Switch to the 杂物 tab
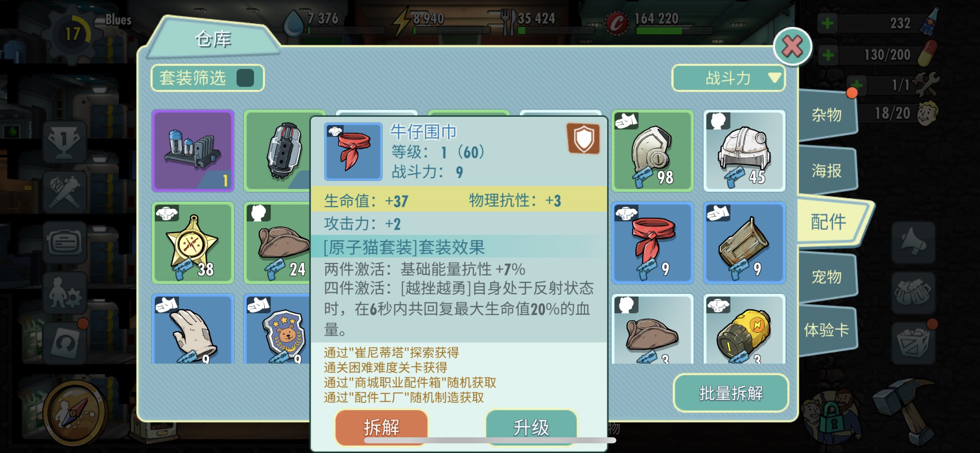The image size is (980, 453). pyautogui.click(x=827, y=115)
